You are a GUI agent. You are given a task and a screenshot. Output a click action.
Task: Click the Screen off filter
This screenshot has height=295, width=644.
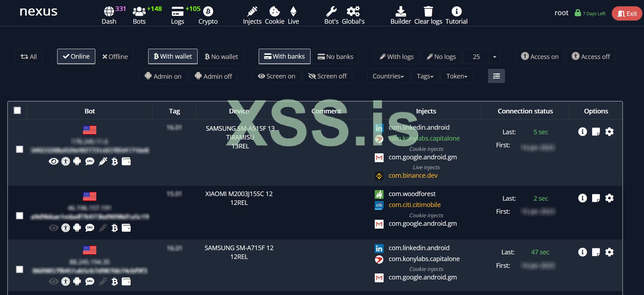point(327,76)
